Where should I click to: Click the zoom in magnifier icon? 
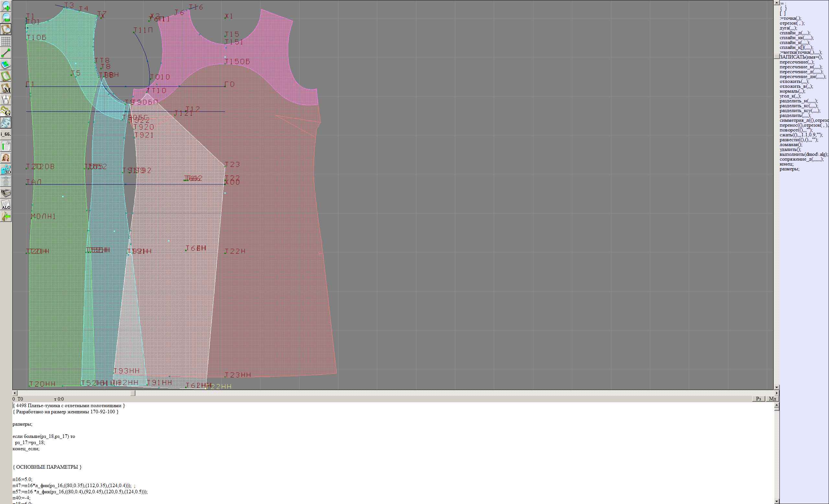pyautogui.click(x=6, y=6)
